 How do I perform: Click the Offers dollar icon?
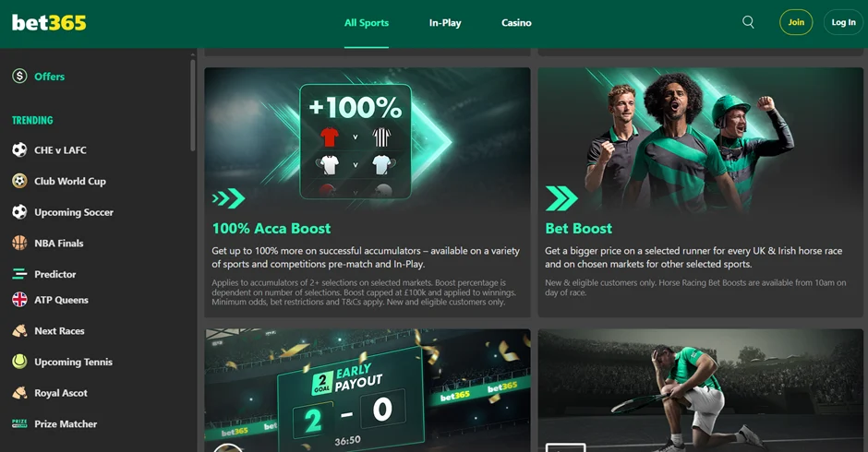19,76
